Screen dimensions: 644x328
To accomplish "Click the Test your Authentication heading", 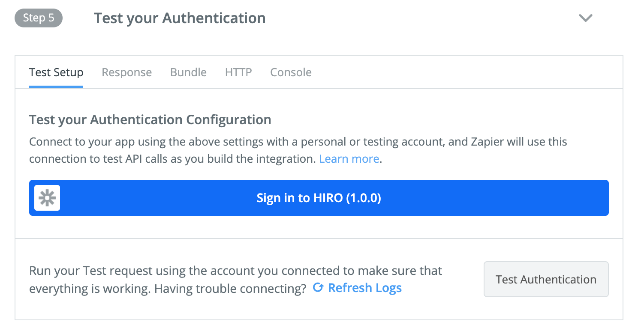I will pyautogui.click(x=180, y=18).
